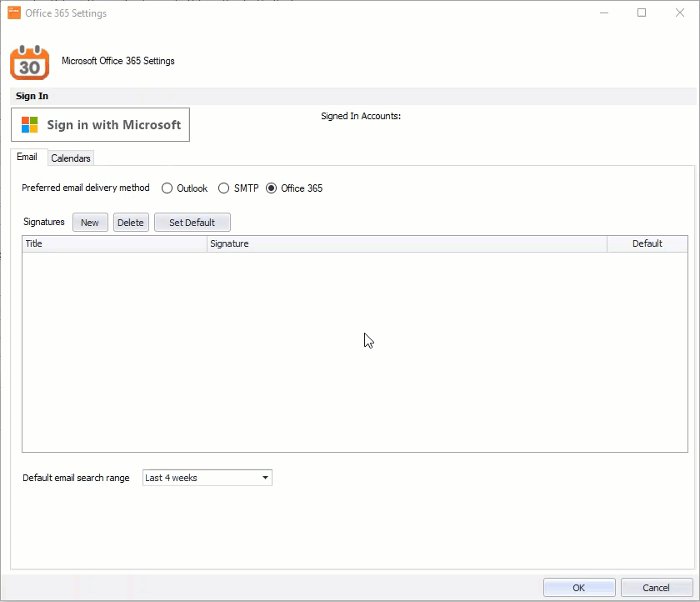Screen dimensions: 700x602
Task: Confirm settings with the OK button
Action: (x=579, y=588)
